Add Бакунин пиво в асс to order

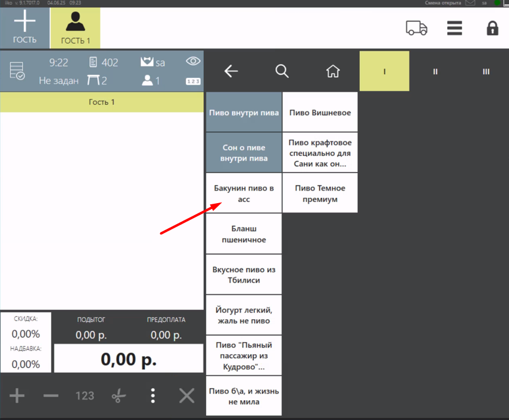coord(243,193)
